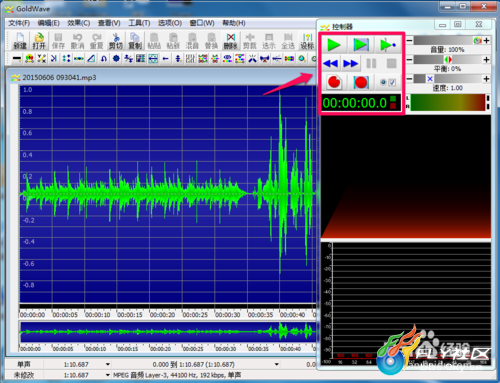Screen dimensions: 500x383
Task: Open the 选项(O) menu
Action: pos(170,23)
